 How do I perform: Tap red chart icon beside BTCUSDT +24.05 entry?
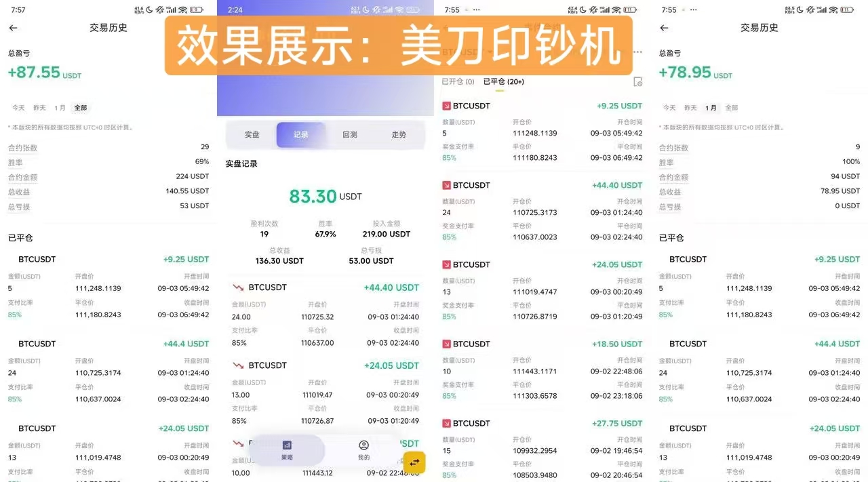pyautogui.click(x=446, y=264)
